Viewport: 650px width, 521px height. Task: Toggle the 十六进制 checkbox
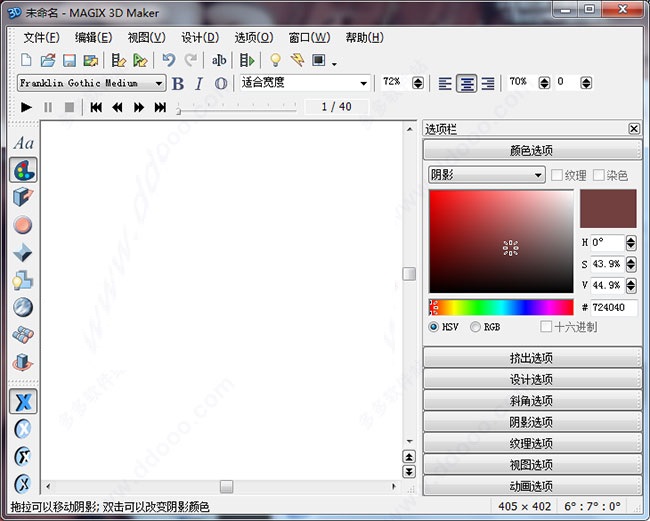point(546,326)
